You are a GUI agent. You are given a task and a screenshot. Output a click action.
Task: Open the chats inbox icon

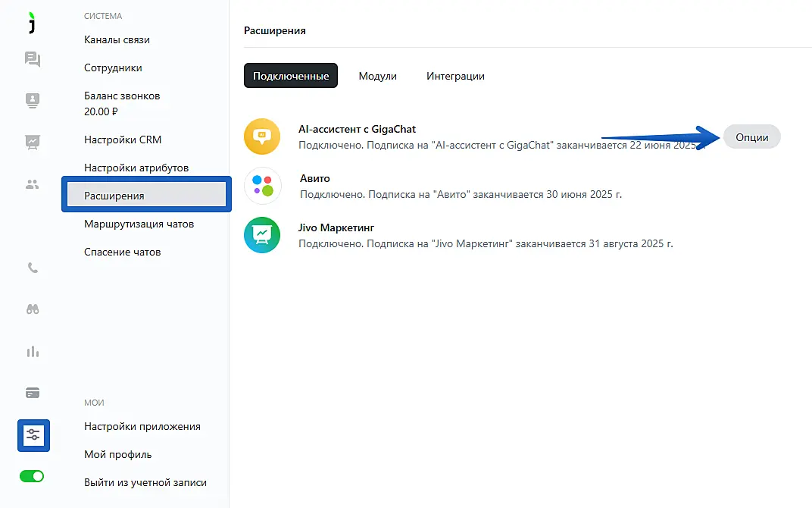pos(33,59)
